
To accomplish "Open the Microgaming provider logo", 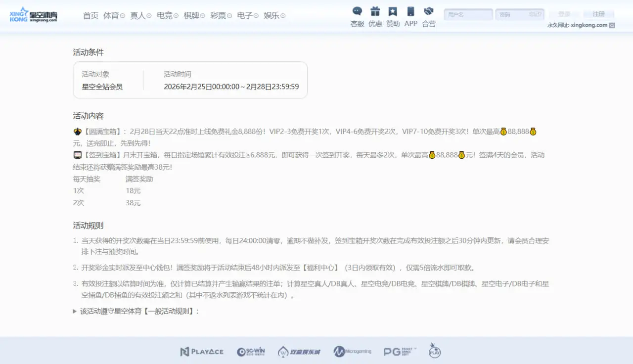I will click(x=352, y=351).
